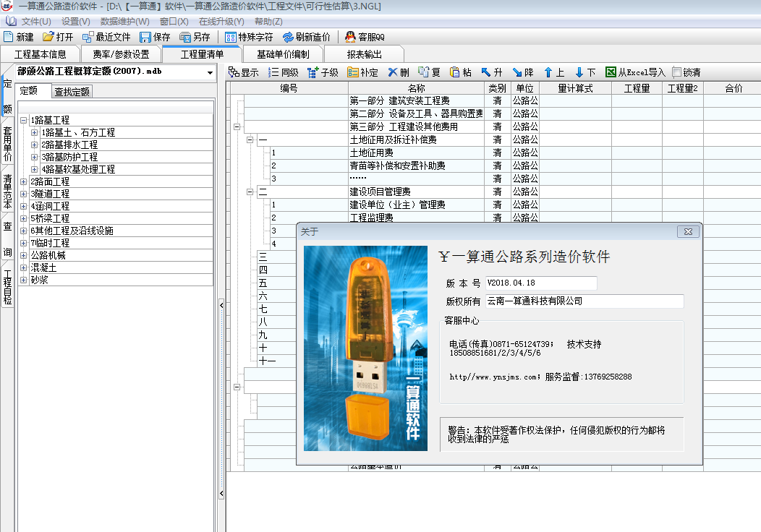Click the application logo in title bar
This screenshot has height=532, width=761.
click(x=7, y=6)
